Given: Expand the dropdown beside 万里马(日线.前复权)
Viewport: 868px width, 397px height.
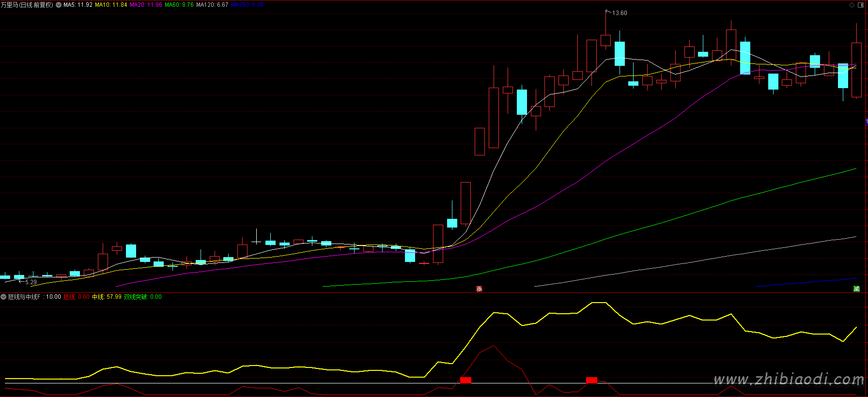Looking at the screenshot, I should coord(59,5).
